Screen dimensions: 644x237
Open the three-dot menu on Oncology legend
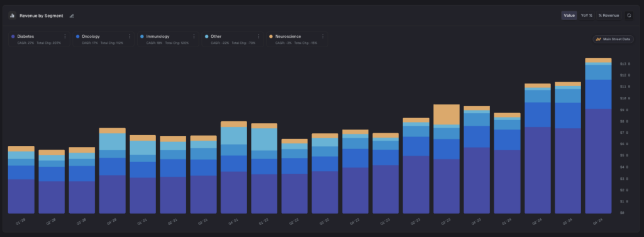point(130,36)
